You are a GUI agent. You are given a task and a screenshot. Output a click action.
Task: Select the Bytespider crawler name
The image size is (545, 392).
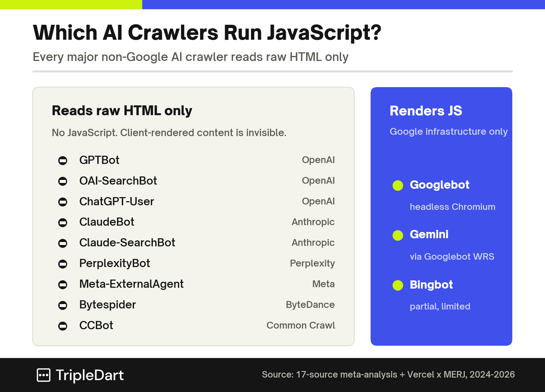tap(108, 305)
